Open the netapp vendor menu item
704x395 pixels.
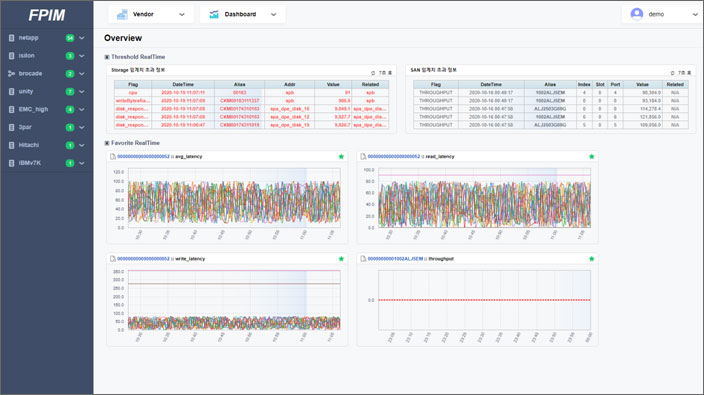pos(47,38)
